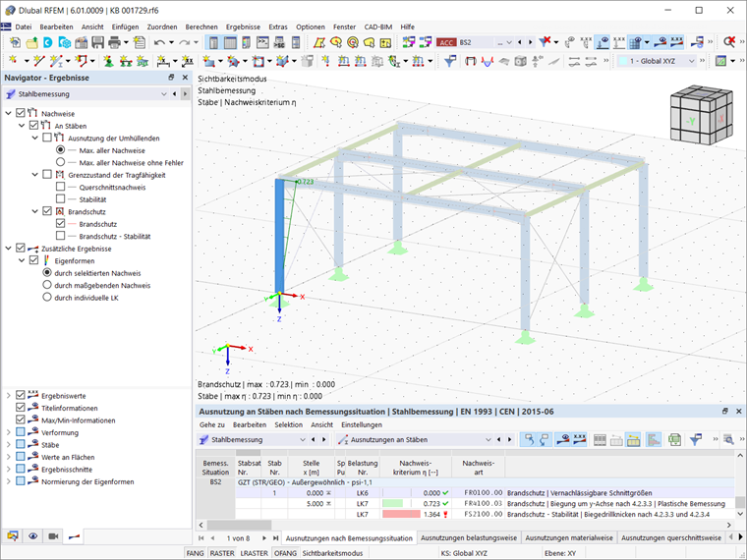Click the magnifier with red X icon
Screen dimensions: 747x560
729,42
